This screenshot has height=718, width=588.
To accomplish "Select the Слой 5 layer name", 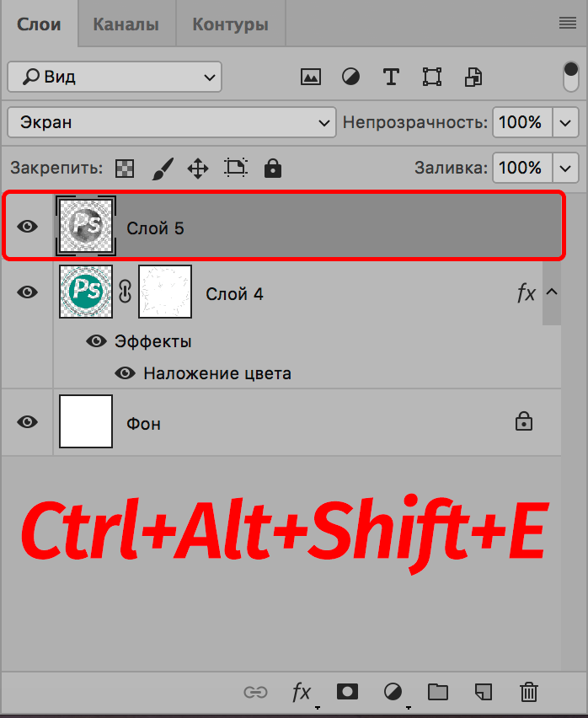I will (155, 228).
